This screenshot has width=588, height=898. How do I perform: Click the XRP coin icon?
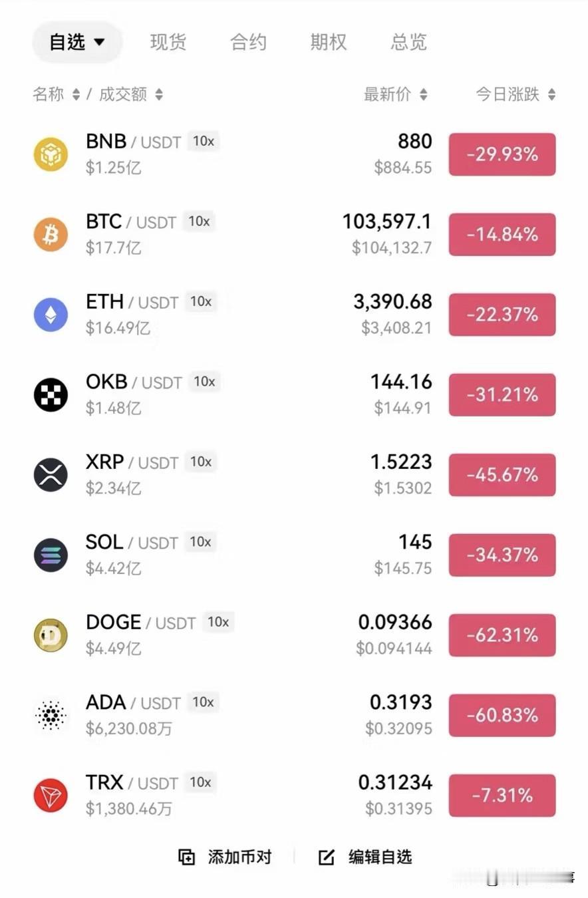pos(51,475)
